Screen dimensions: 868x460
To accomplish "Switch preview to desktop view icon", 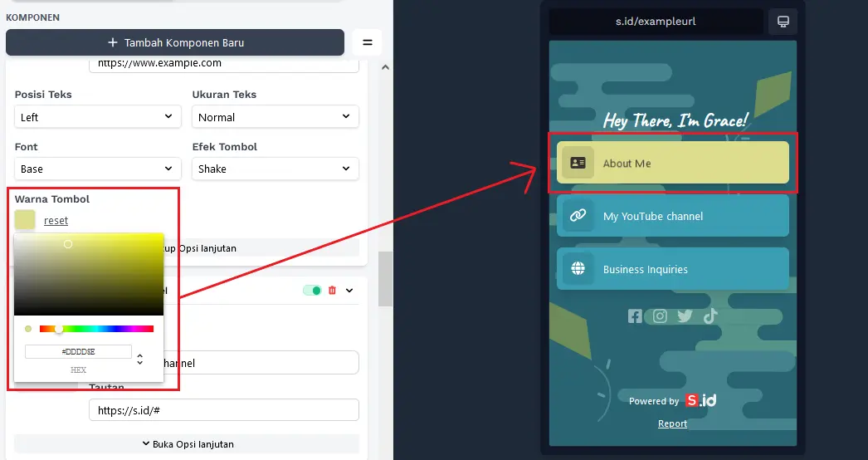I will click(783, 22).
